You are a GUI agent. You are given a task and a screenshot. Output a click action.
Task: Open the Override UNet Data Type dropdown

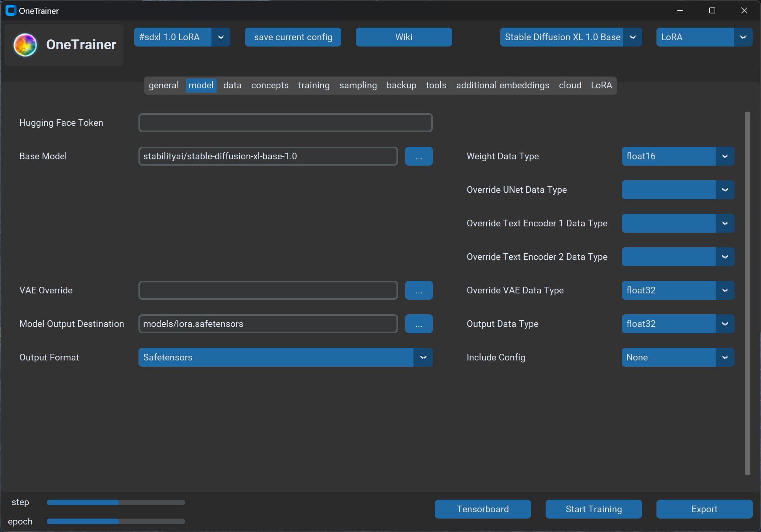(x=725, y=190)
